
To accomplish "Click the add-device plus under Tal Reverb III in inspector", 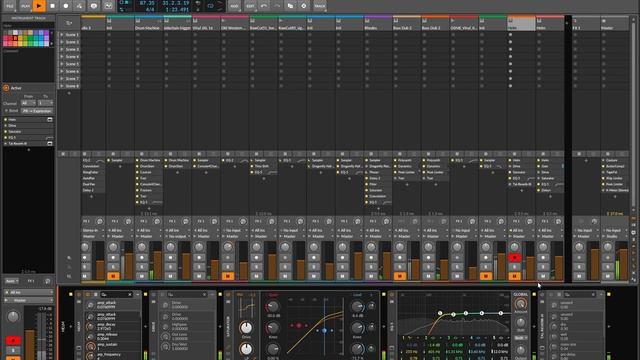I will (29, 150).
